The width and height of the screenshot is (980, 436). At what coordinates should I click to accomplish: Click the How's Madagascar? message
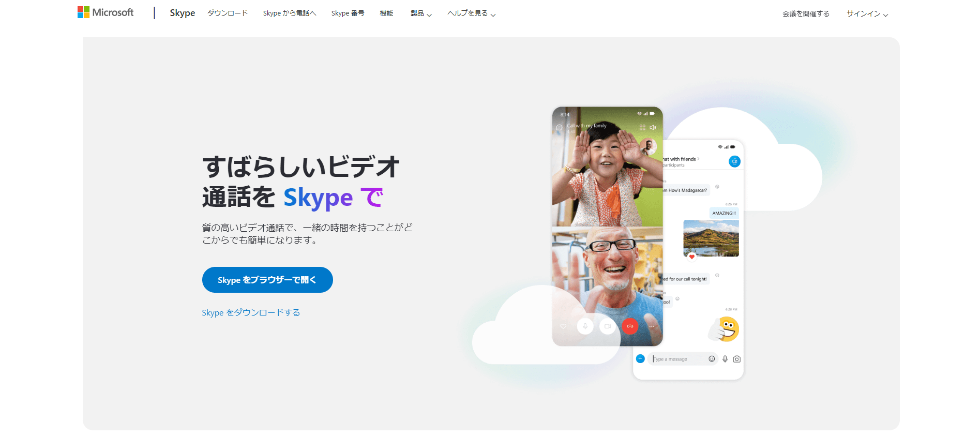pyautogui.click(x=686, y=190)
